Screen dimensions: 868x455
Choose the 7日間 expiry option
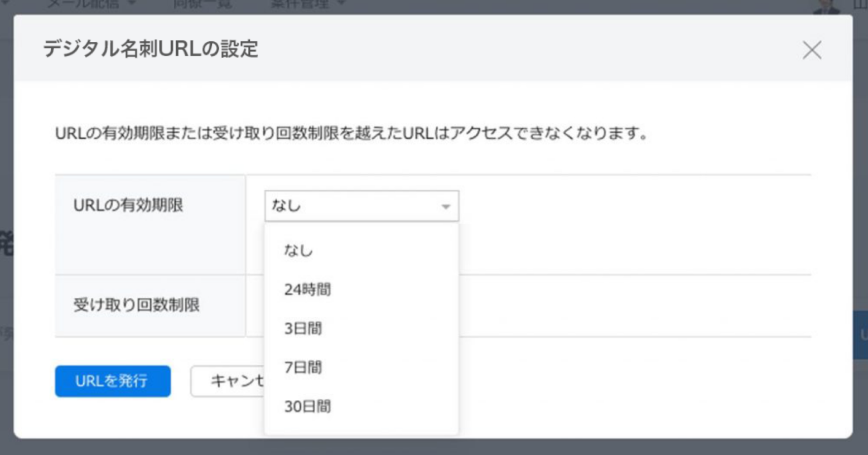point(361,367)
